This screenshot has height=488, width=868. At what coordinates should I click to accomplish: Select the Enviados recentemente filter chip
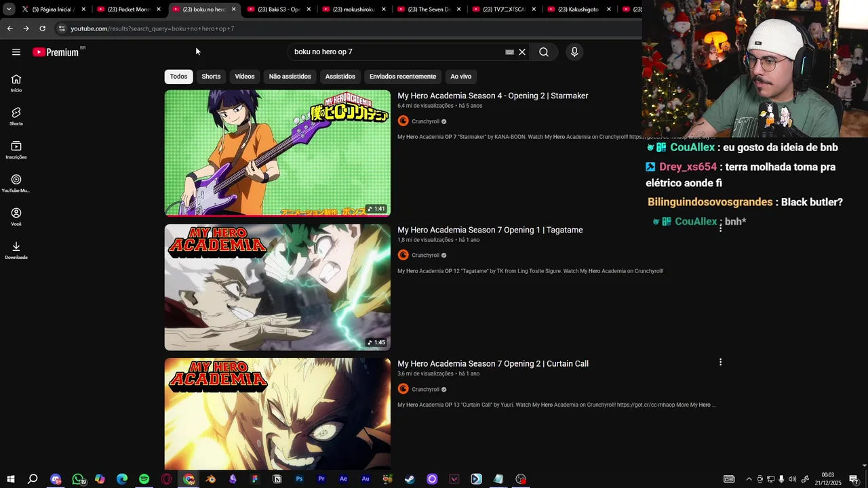403,77
